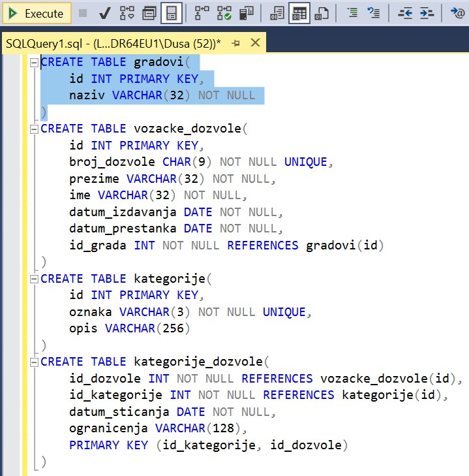Comment out the selected lines
Screen dimensions: 469x476
[352, 13]
